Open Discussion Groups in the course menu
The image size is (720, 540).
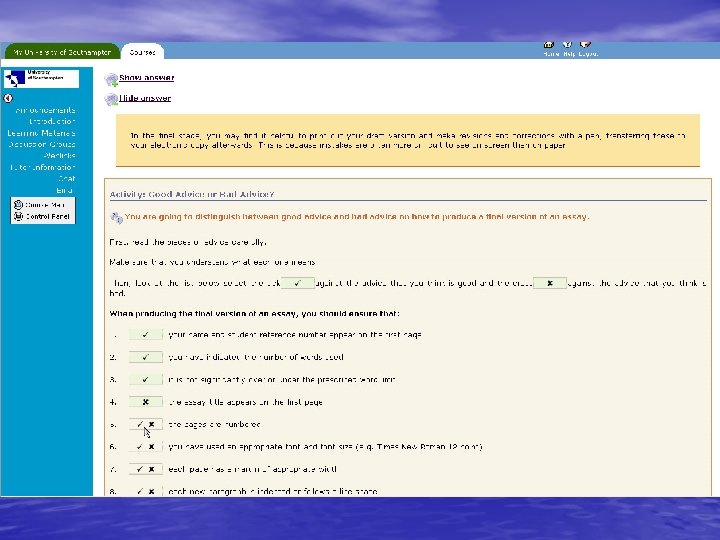pos(42,144)
